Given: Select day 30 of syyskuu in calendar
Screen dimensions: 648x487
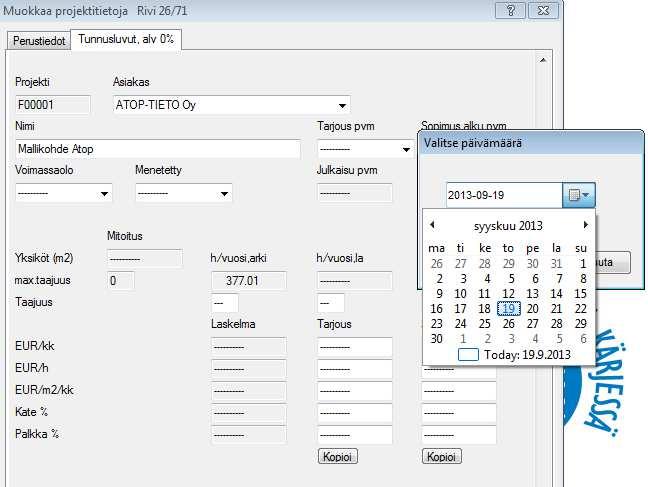Looking at the screenshot, I should point(436,339).
